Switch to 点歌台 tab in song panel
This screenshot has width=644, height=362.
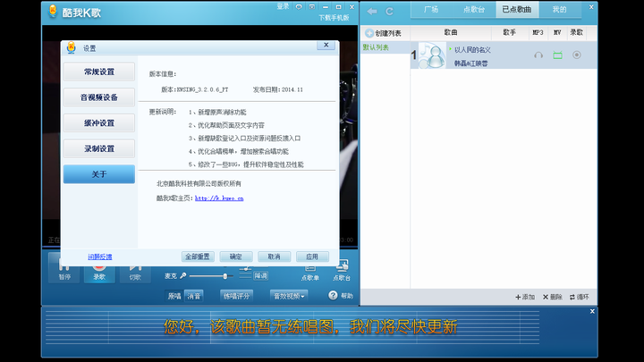click(474, 10)
